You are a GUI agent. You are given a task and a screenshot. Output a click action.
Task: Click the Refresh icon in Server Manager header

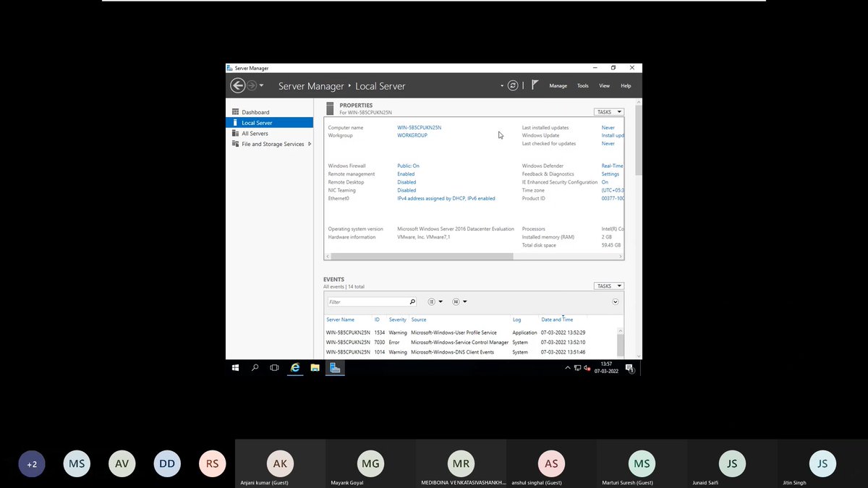pos(513,85)
